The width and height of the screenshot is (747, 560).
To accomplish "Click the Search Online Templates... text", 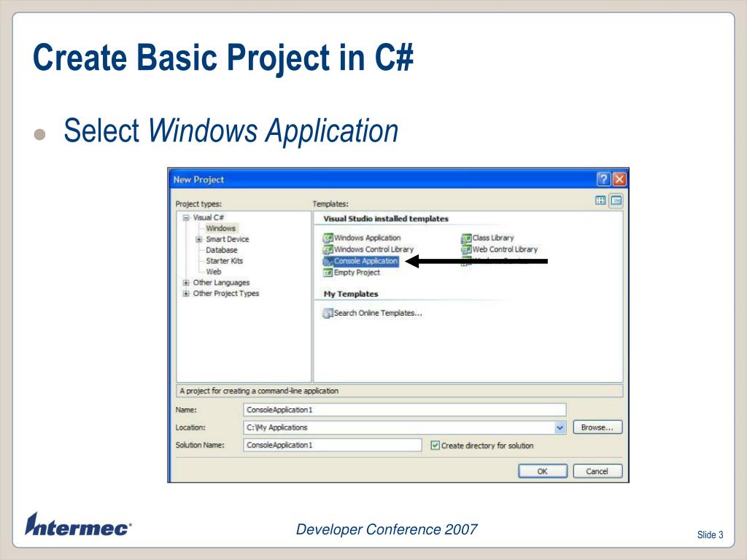I will point(378,314).
